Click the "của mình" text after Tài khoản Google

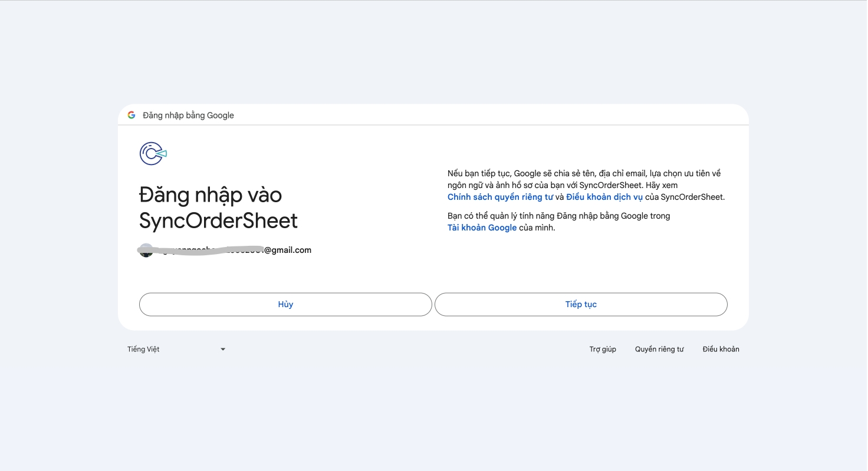point(537,228)
